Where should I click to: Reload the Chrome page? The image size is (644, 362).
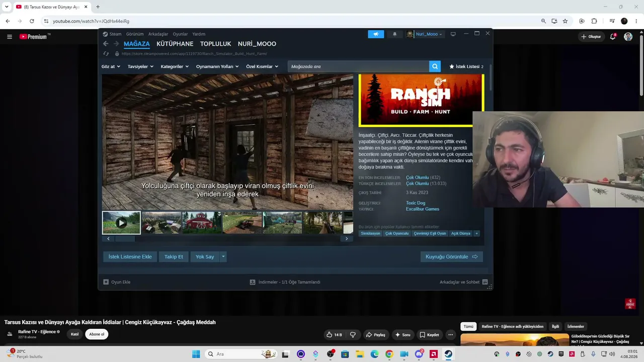(x=32, y=21)
